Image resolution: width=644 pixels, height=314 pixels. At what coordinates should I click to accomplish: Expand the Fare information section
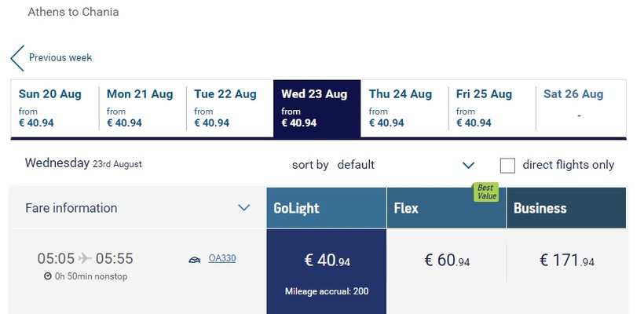243,208
